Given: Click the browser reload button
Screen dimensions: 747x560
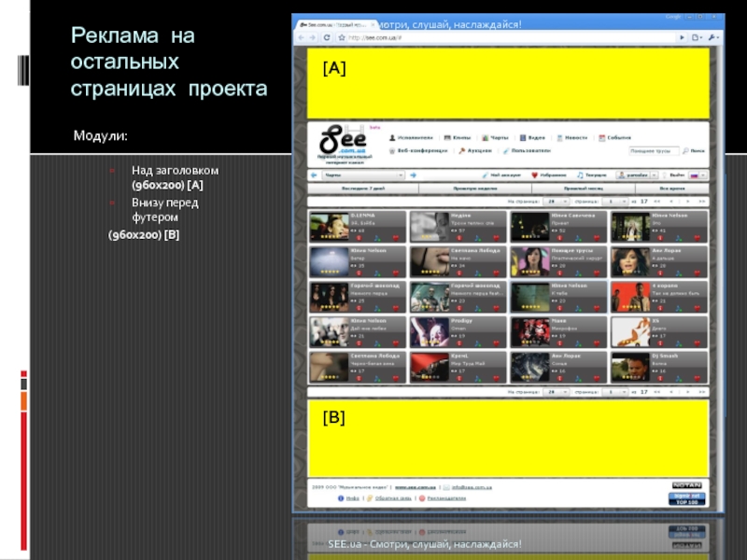Looking at the screenshot, I should [x=326, y=37].
